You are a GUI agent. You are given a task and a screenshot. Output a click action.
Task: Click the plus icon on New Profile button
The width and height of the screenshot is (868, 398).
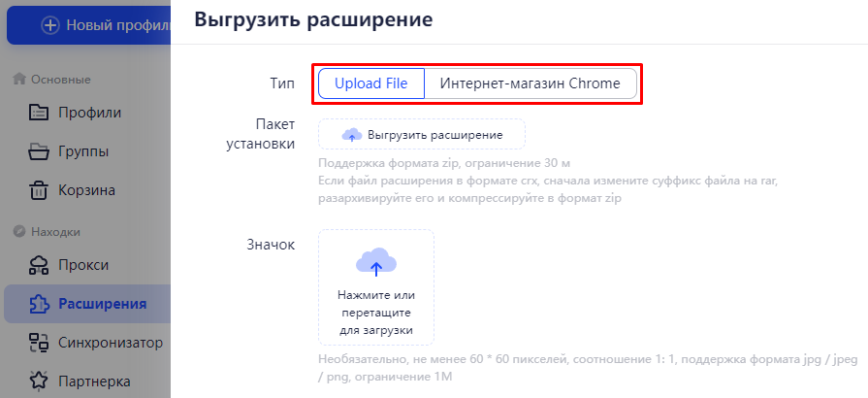50,25
